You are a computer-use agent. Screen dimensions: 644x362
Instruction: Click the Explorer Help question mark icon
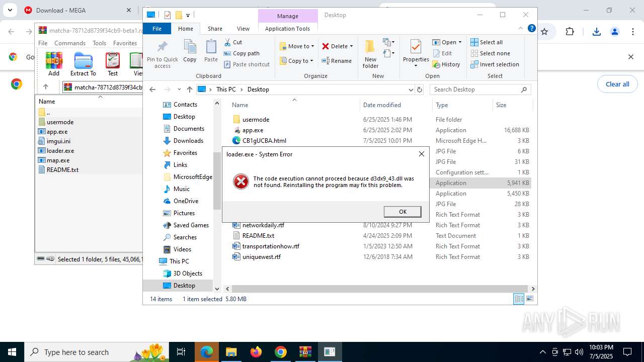[x=531, y=29]
